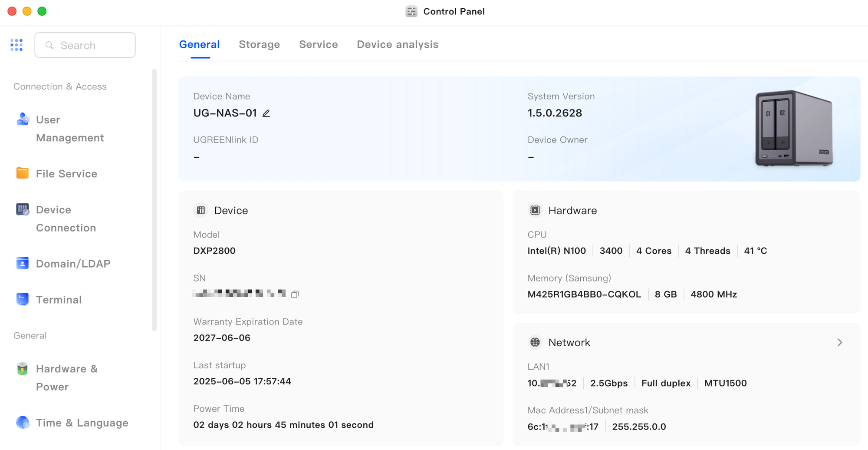Viewport: 868px width, 450px height.
Task: Minimize the Control Panel window
Action: point(27,11)
